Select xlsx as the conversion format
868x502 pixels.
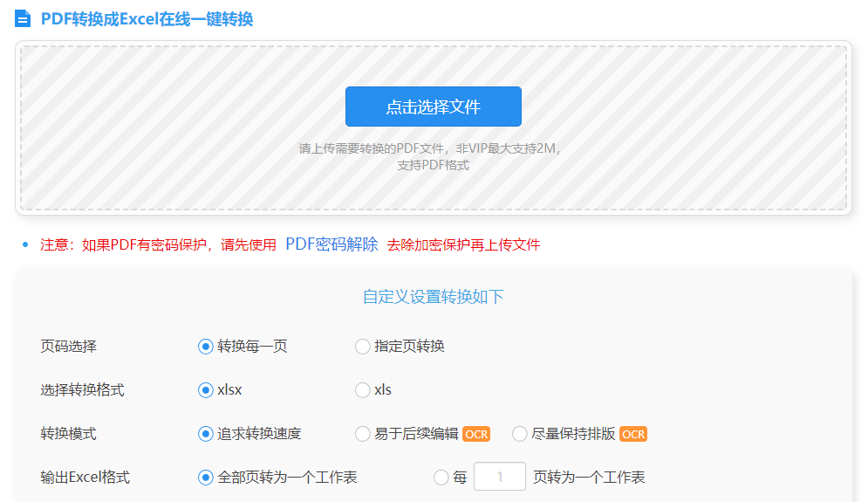pyautogui.click(x=206, y=390)
